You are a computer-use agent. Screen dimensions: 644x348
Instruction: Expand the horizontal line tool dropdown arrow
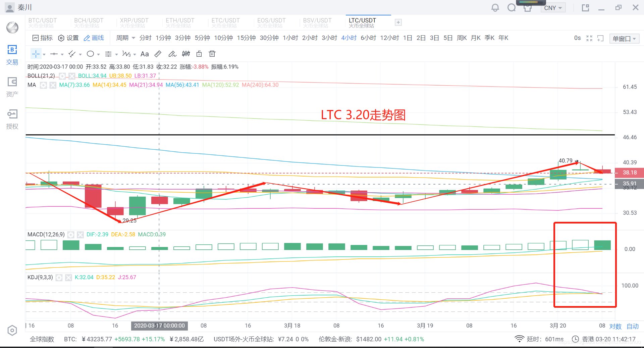click(62, 54)
